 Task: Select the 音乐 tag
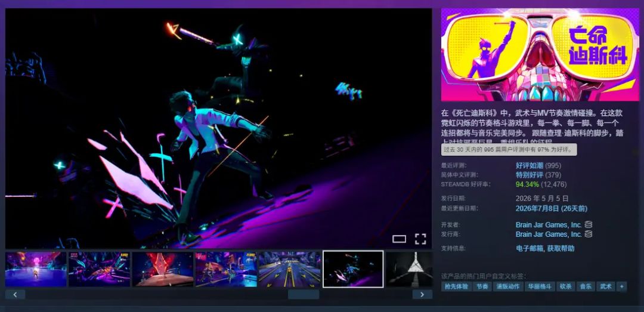click(x=586, y=286)
